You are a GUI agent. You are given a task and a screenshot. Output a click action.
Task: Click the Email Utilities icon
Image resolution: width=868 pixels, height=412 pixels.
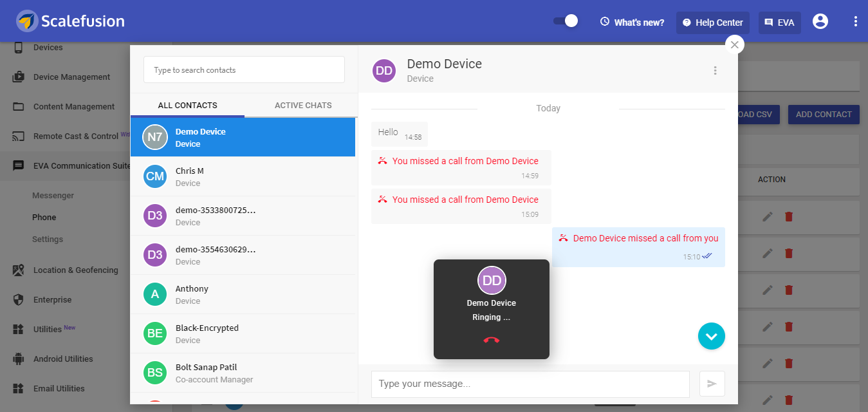tap(18, 388)
